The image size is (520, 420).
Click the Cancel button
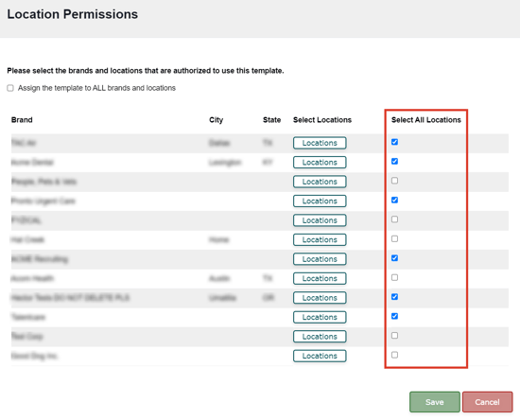pyautogui.click(x=487, y=402)
